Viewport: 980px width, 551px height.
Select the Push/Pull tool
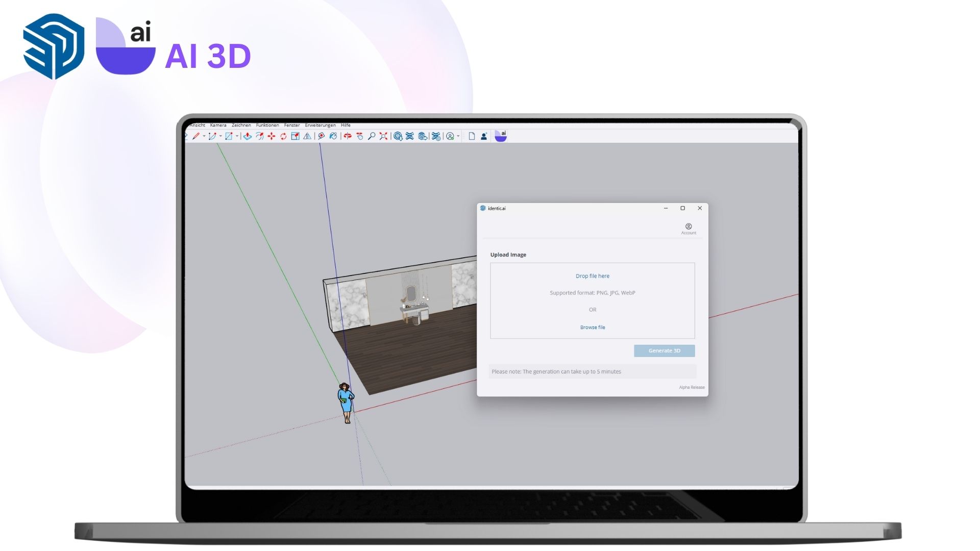click(x=248, y=136)
